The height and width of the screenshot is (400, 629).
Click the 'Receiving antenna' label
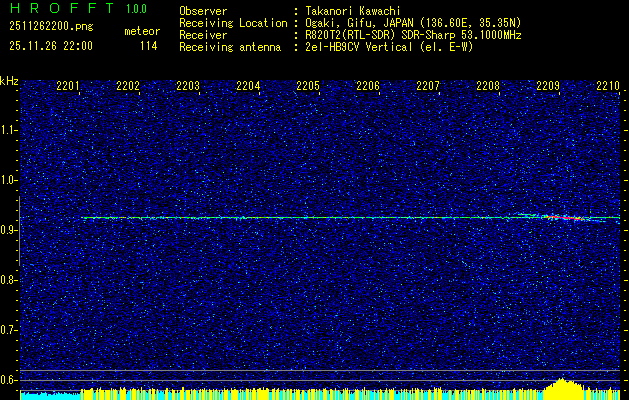tap(230, 47)
